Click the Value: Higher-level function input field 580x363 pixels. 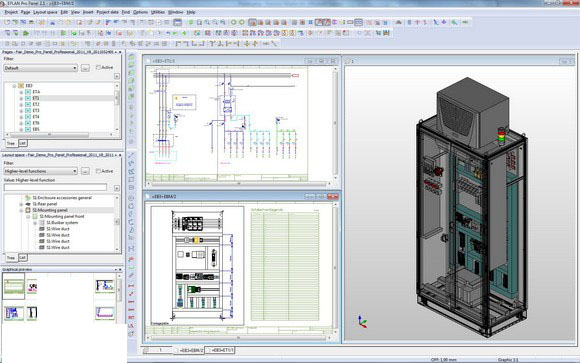point(55,188)
